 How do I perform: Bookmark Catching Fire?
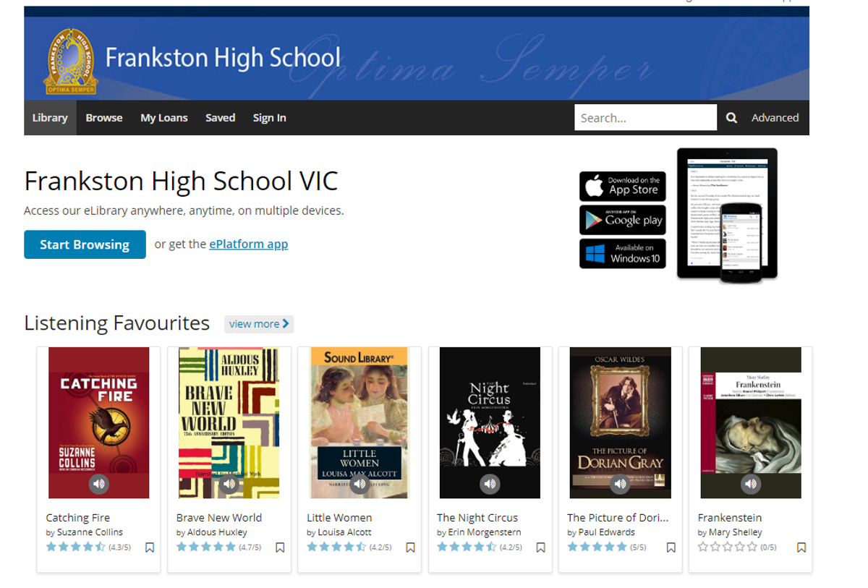pos(150,547)
